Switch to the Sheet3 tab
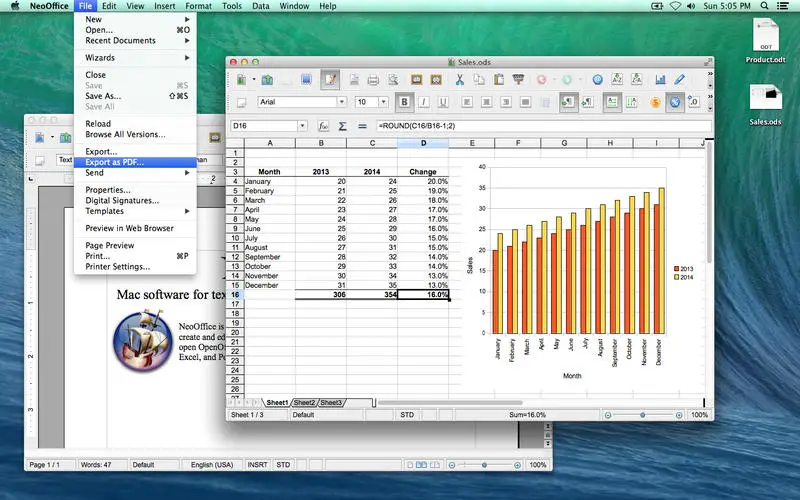800x500 pixels. (331, 403)
